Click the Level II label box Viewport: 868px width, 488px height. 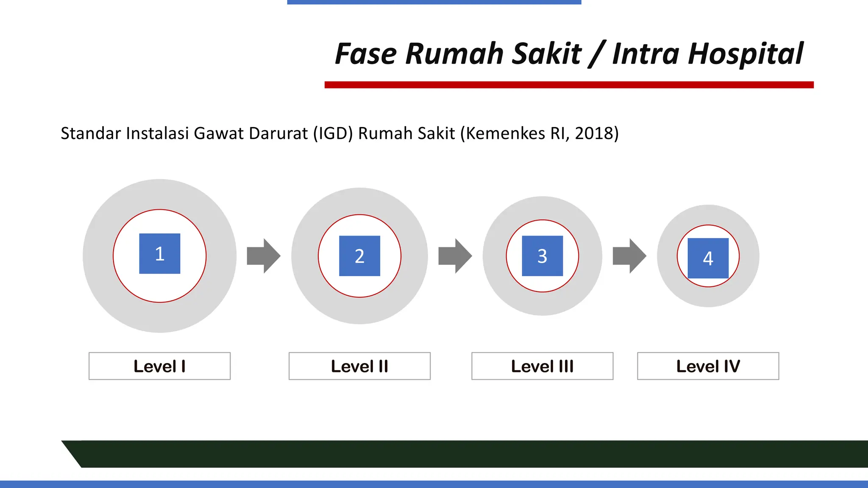click(x=359, y=366)
